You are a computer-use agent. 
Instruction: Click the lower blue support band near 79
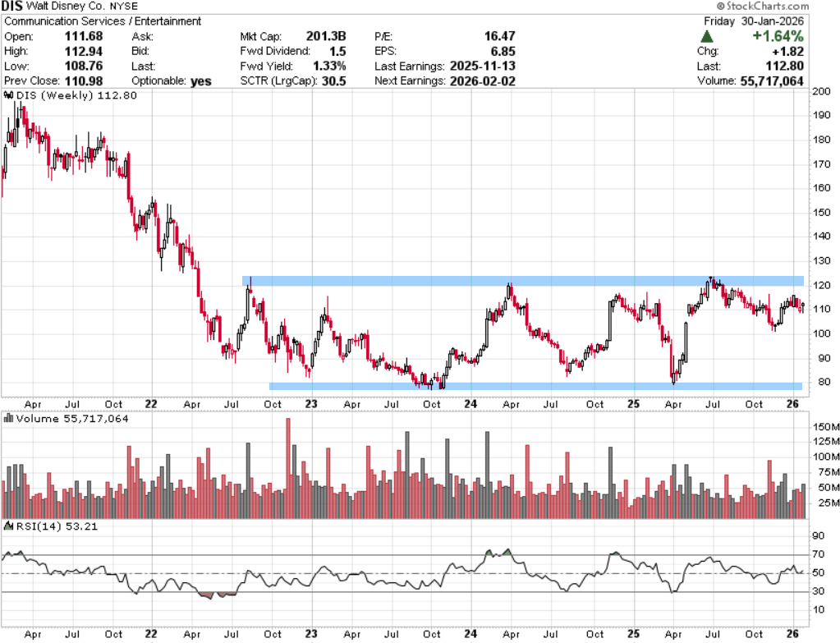[x=535, y=386]
